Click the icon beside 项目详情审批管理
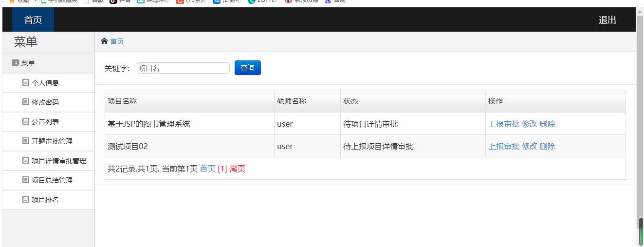The image size is (644, 247). pos(26,161)
